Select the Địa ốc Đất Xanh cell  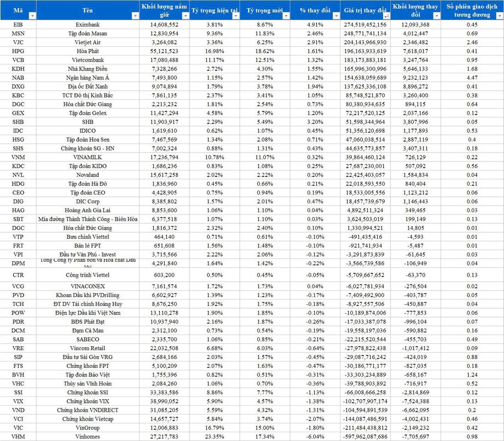click(x=88, y=87)
